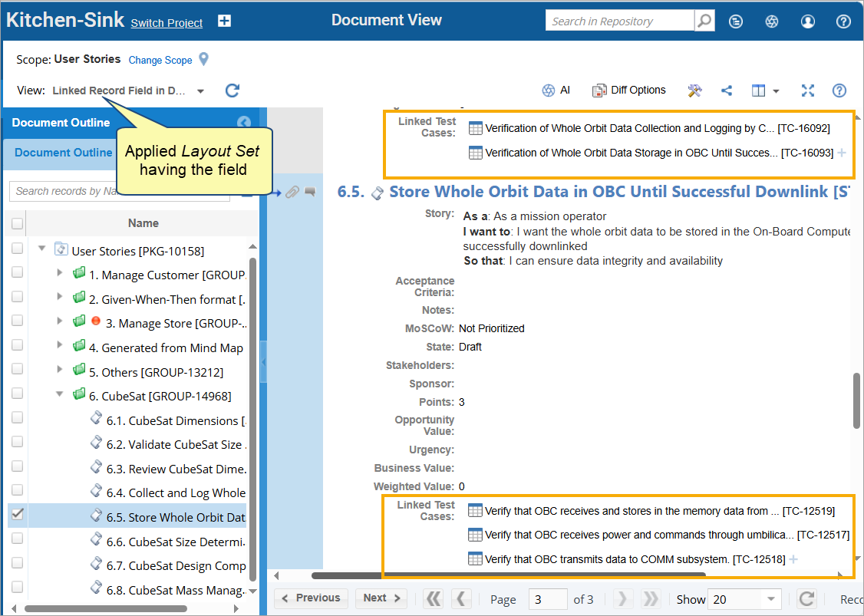This screenshot has height=616, width=864.
Task: Click Change Scope link
Action: (160, 60)
